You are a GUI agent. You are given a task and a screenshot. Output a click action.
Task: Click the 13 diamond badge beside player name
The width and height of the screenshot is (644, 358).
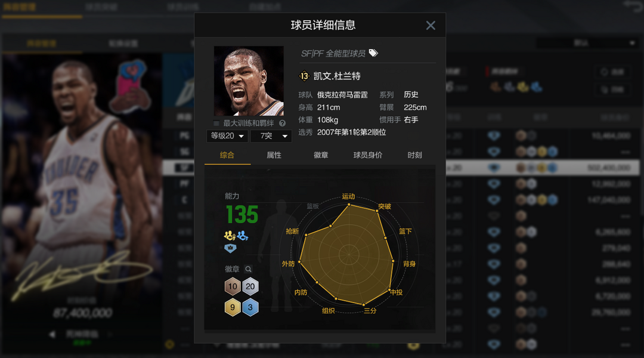(x=304, y=76)
